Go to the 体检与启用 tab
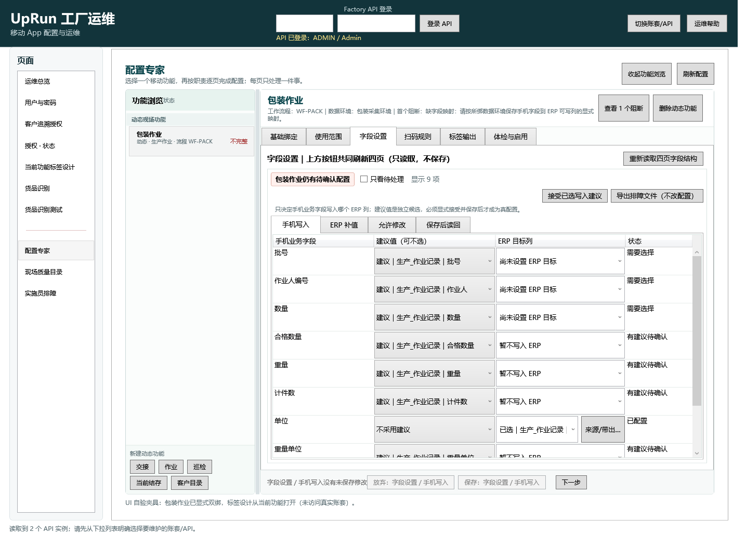 (511, 137)
